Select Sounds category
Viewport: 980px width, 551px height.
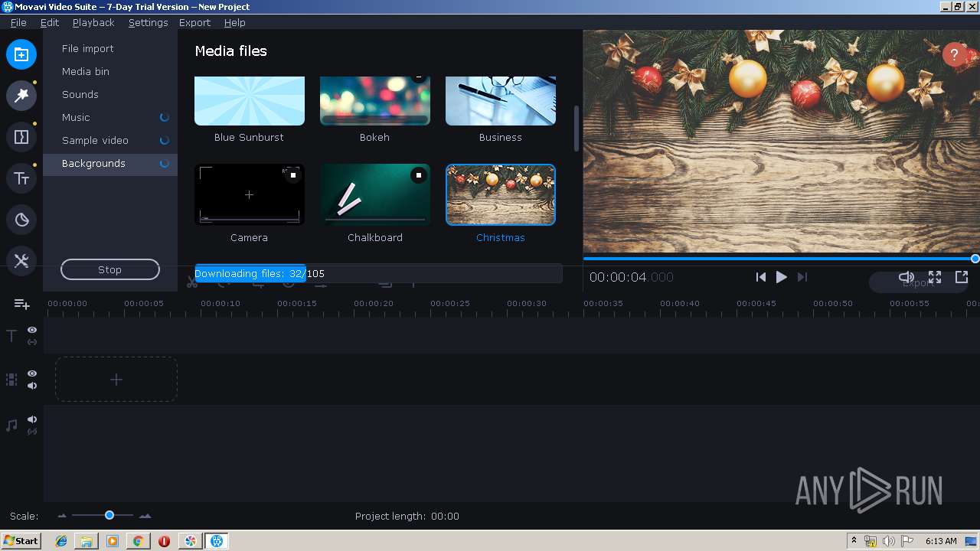click(x=110, y=94)
